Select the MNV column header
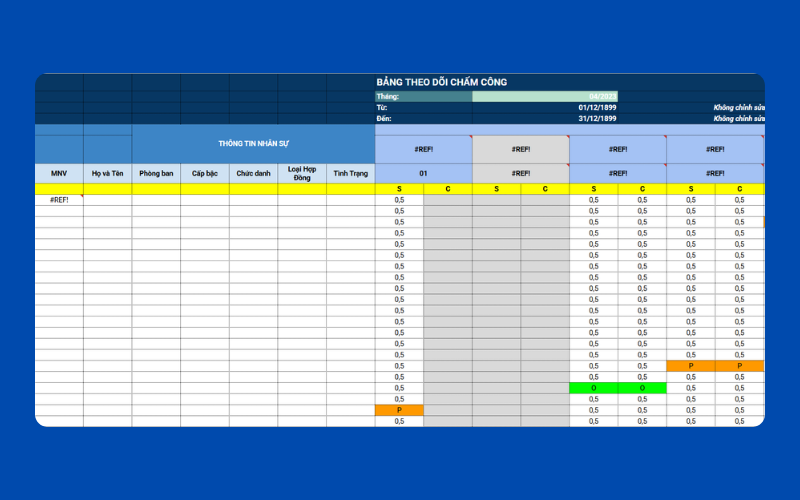 coord(59,173)
